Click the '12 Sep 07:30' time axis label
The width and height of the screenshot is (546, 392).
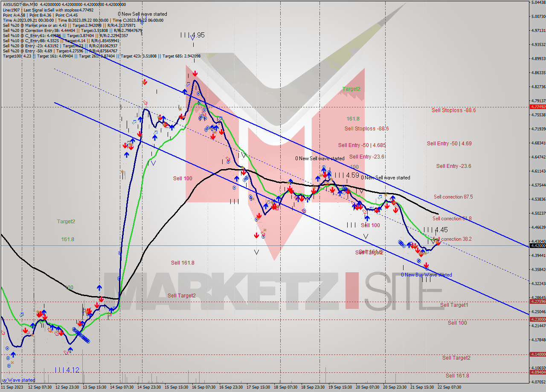point(40,388)
